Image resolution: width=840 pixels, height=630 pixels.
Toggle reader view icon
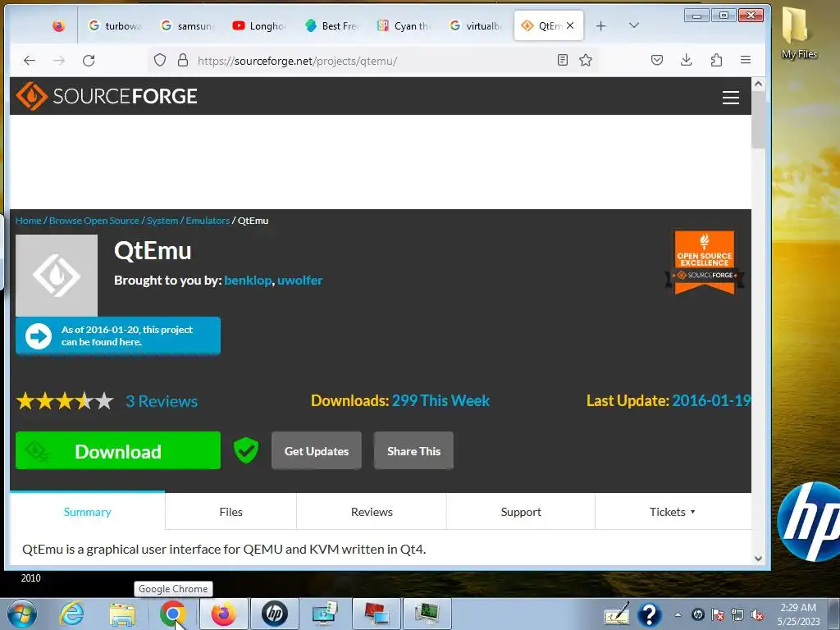tap(563, 60)
